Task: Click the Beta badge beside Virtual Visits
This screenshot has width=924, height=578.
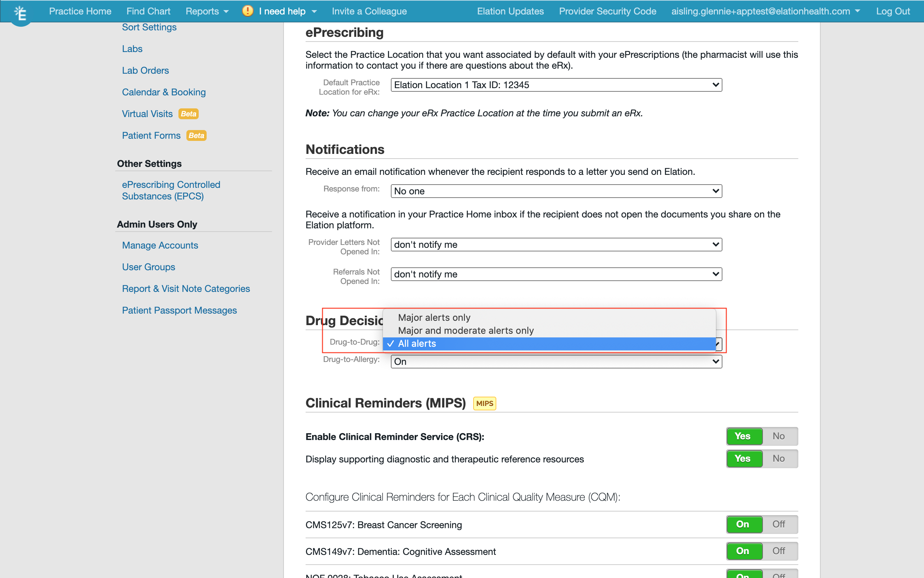Action: (189, 114)
